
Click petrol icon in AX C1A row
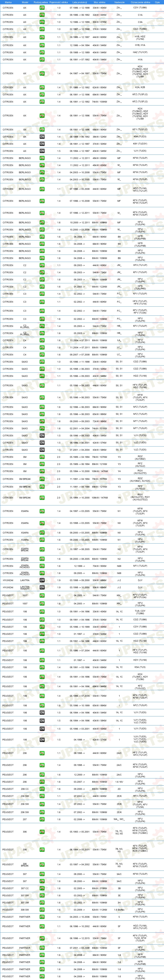42,15
